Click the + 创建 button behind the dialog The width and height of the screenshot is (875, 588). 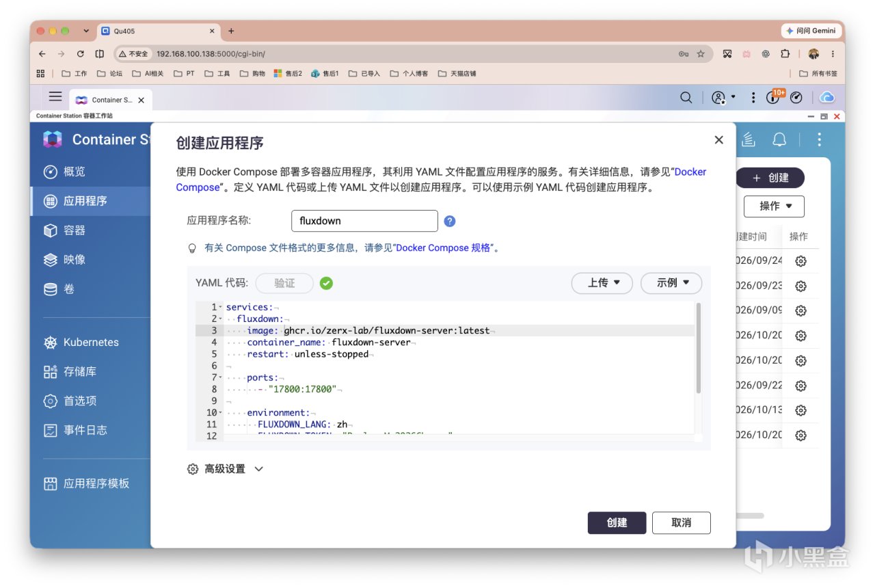[x=770, y=178]
